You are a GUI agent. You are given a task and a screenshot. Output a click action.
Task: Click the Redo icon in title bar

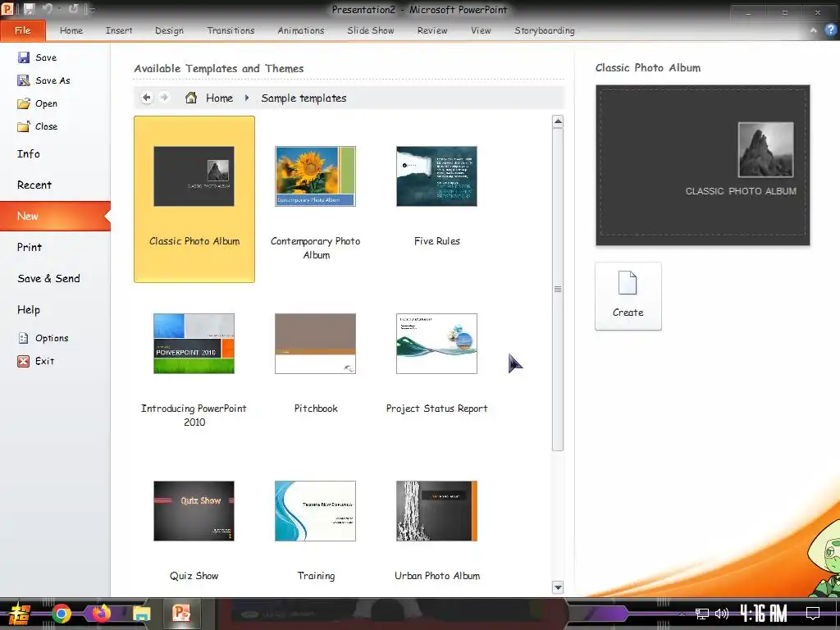coord(73,9)
